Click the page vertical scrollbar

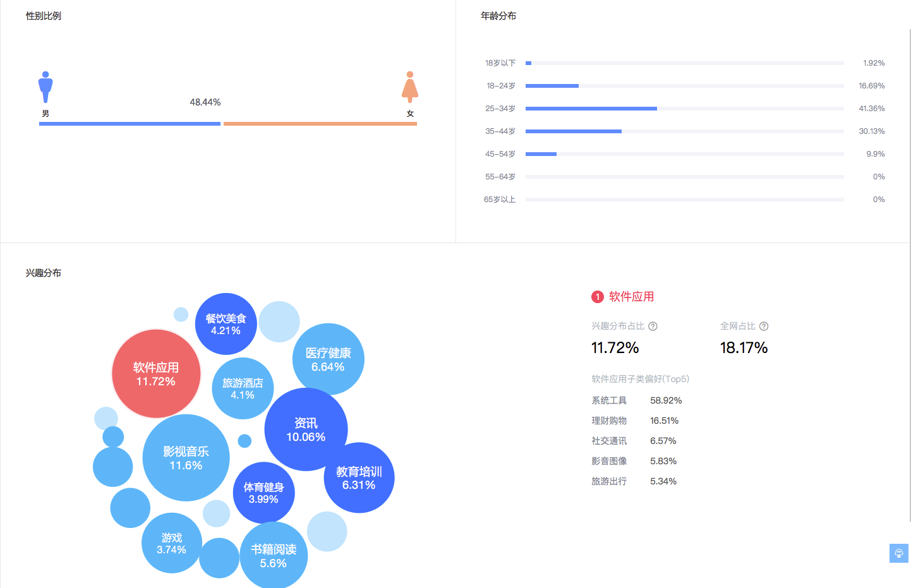[910, 275]
